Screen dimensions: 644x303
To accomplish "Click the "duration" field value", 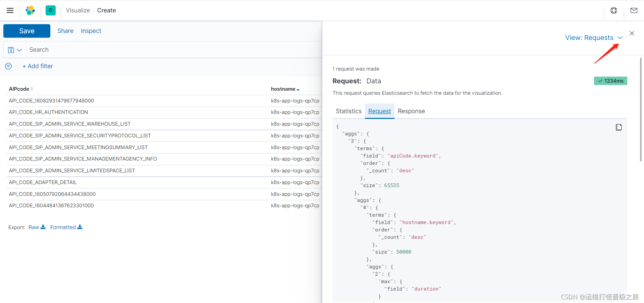I will click(x=426, y=289).
